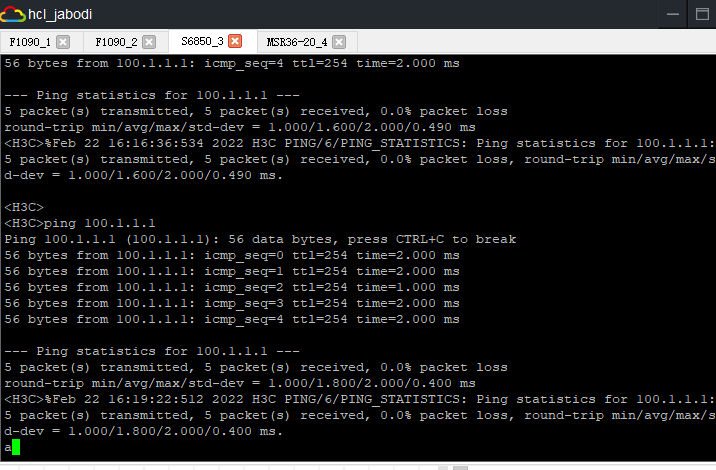This screenshot has width=716, height=470.
Task: Click the icmp_seq=2 time=1.000 ms reply line
Action: (232, 287)
